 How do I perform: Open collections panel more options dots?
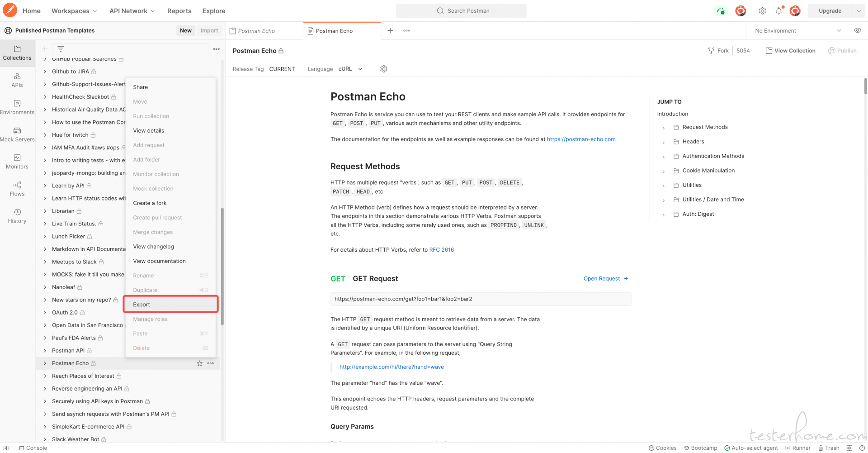(x=217, y=49)
